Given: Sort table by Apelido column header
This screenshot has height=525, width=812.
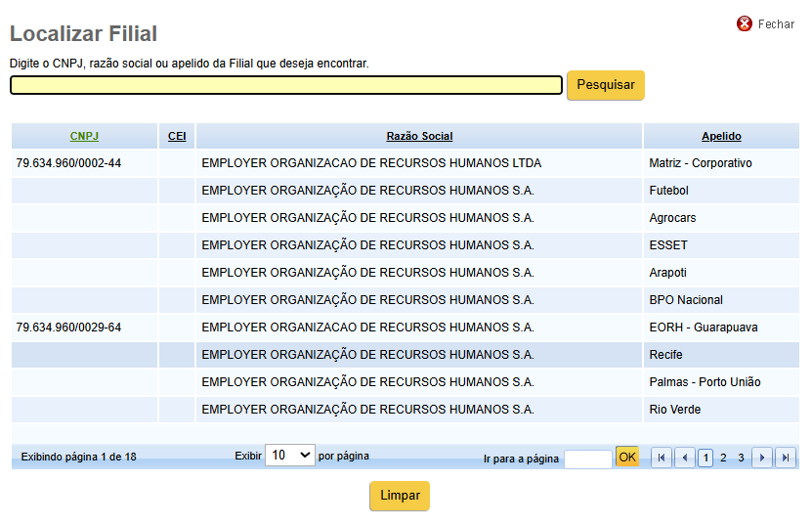Looking at the screenshot, I should click(x=721, y=136).
